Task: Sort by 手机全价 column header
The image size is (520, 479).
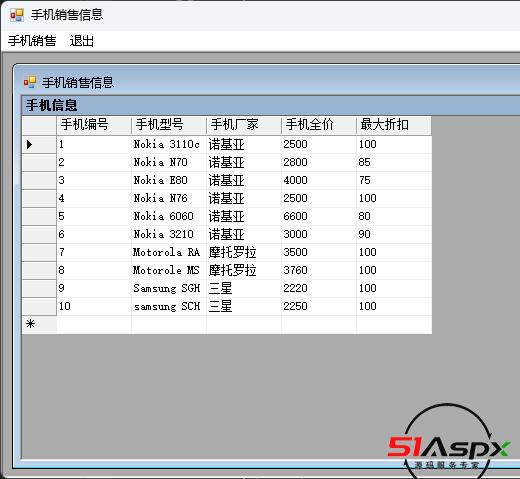Action: [x=319, y=125]
